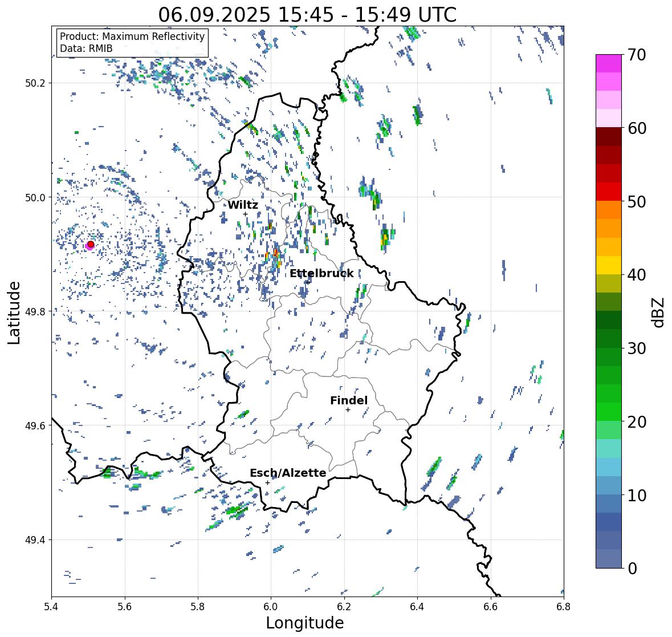Click the 50.0 latitude tick label
Viewport: 672px width, 637px height.
pyautogui.click(x=35, y=198)
